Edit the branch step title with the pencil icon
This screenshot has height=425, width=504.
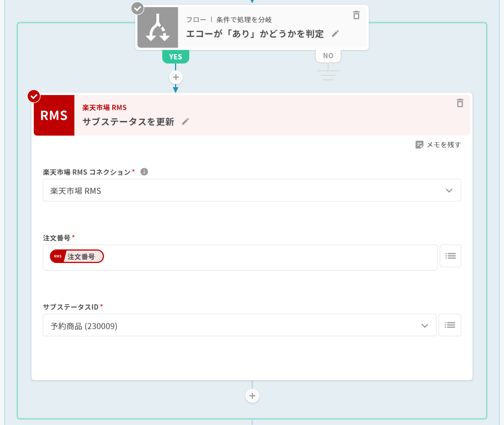pos(335,34)
